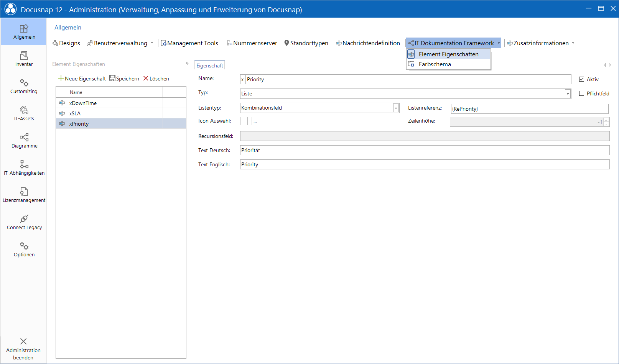Click the Allgemein heading link
Image resolution: width=619 pixels, height=364 pixels.
(x=68, y=28)
